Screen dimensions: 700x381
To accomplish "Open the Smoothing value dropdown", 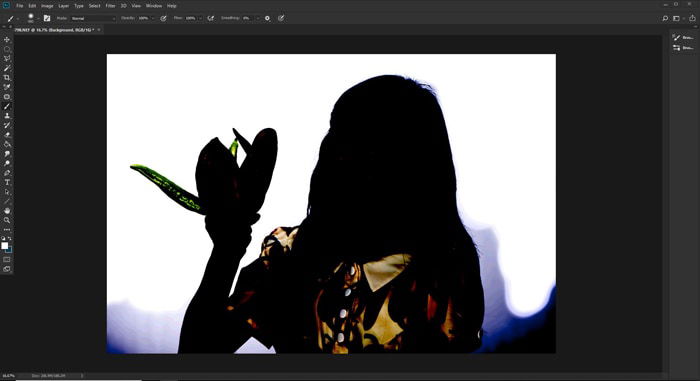I will click(257, 18).
